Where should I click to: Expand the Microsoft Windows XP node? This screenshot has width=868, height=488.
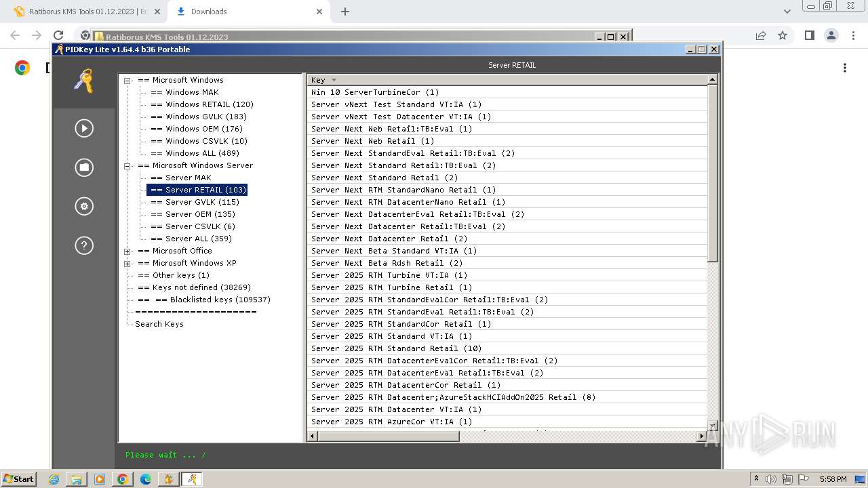point(127,264)
